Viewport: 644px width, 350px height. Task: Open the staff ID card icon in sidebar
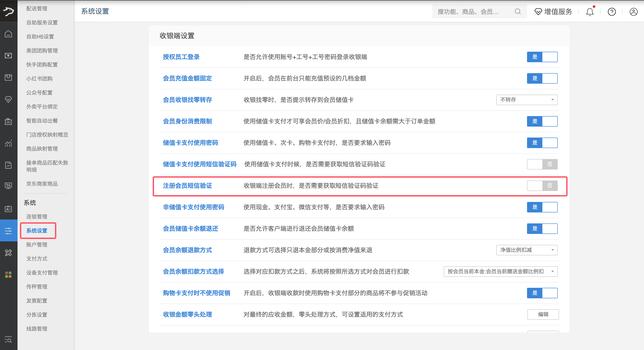(9, 209)
